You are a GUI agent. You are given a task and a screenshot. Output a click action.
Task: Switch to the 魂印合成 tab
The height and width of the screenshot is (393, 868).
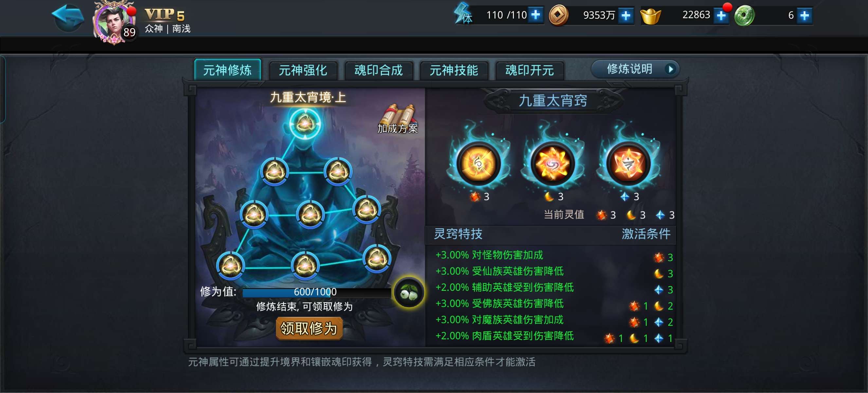(x=378, y=70)
